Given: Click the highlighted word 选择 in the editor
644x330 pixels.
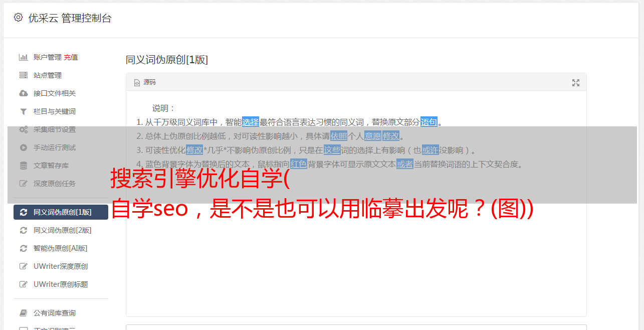Looking at the screenshot, I should (x=251, y=122).
